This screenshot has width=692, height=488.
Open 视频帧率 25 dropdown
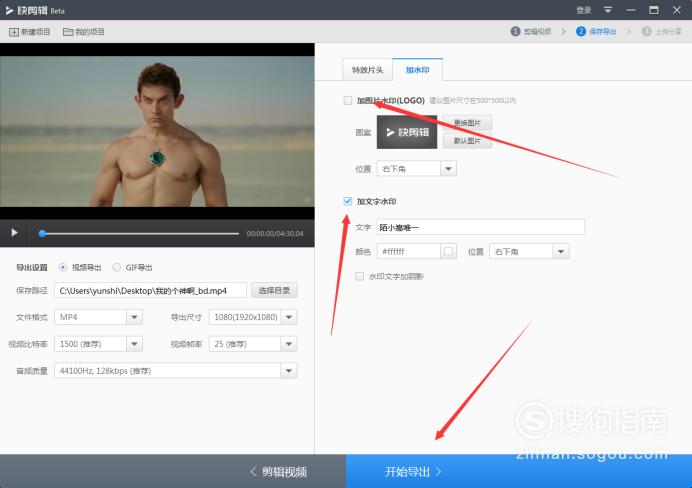[253, 344]
